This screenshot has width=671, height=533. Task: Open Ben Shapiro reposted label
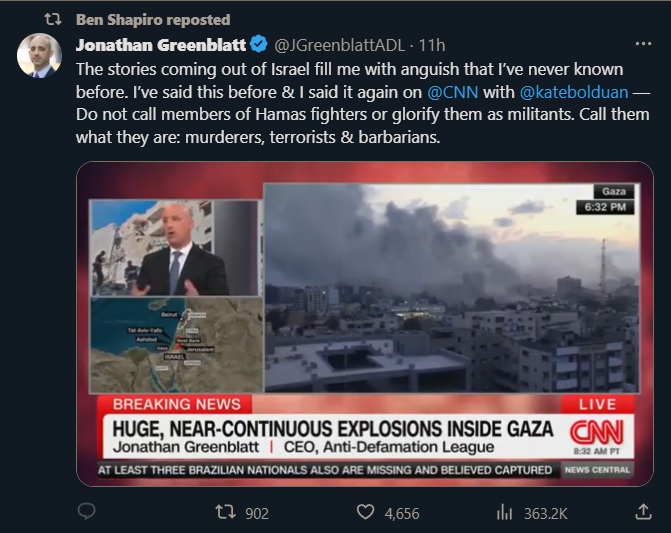click(x=153, y=20)
